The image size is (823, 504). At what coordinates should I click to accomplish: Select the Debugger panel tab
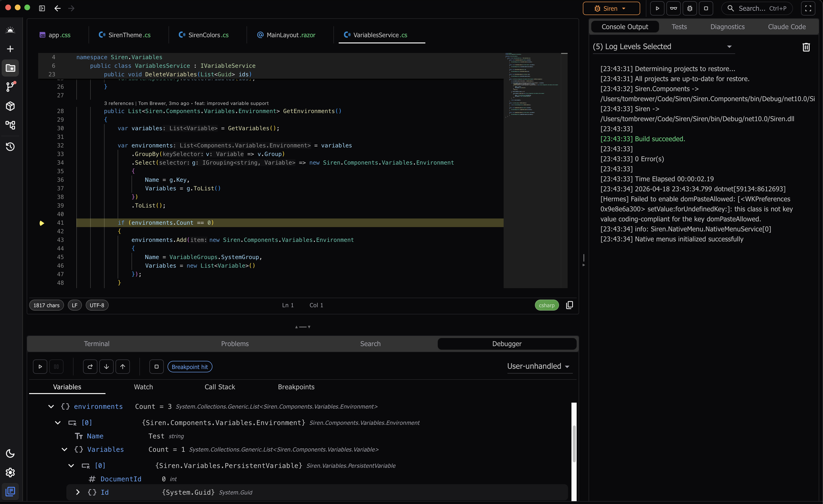(507, 344)
